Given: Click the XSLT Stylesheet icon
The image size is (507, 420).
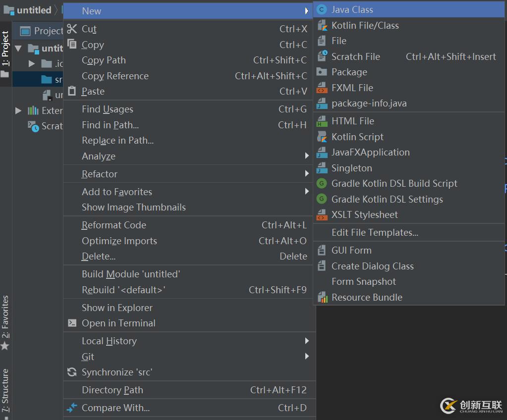Looking at the screenshot, I should [x=322, y=214].
